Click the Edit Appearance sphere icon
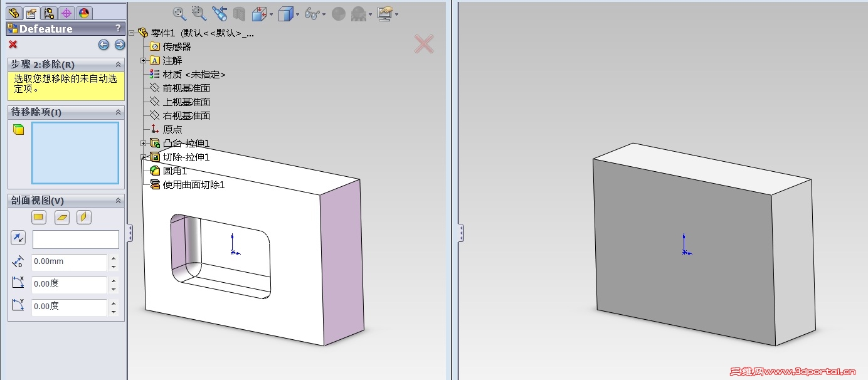This screenshot has width=868, height=380. [x=339, y=13]
